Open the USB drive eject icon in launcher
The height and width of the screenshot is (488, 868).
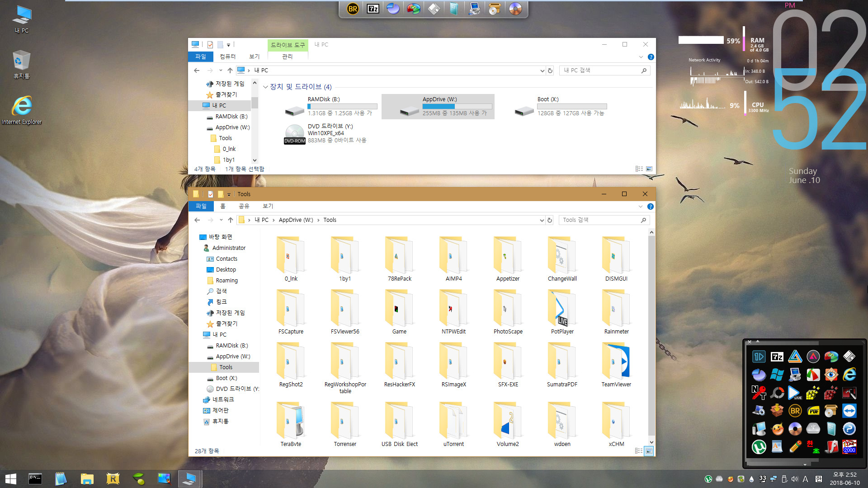[813, 429]
